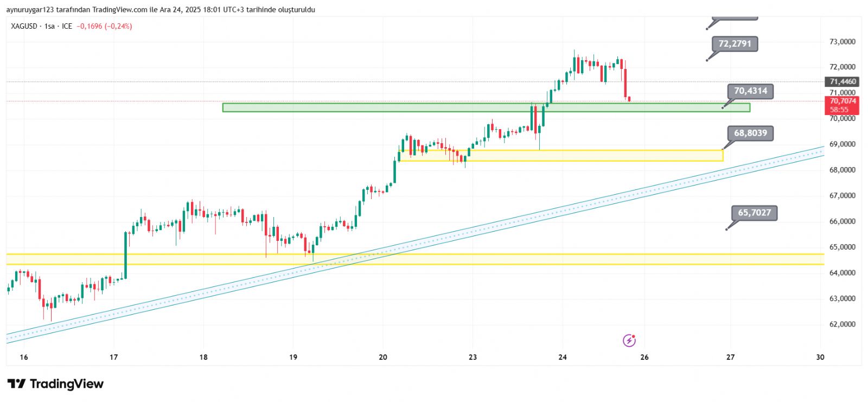Click date 19 on the time axis
The image size is (868, 402).
(x=293, y=357)
